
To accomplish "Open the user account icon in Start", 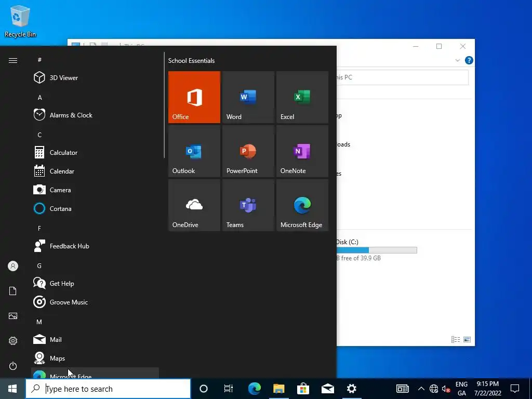I will coord(13,266).
